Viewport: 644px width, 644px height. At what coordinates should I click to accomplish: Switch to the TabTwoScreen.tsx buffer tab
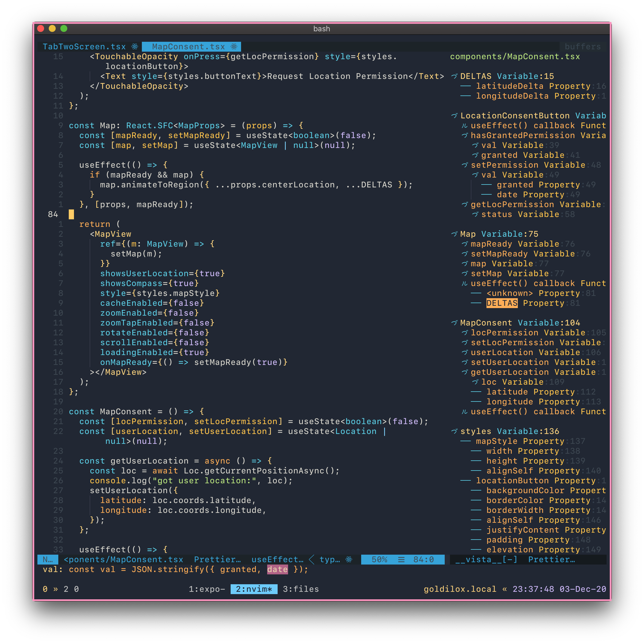[84, 46]
